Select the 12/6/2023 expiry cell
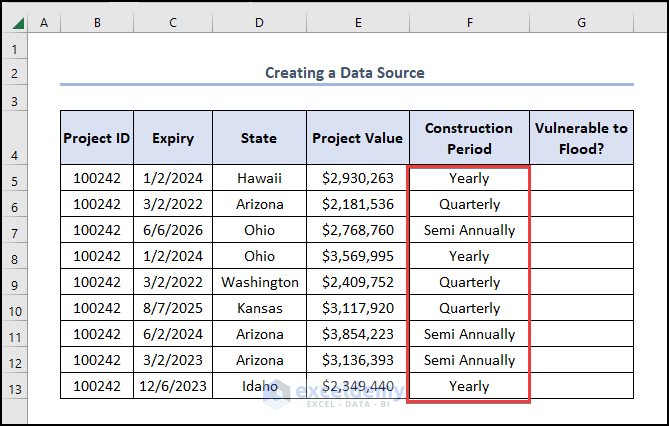The height and width of the screenshot is (426, 669). tap(173, 386)
